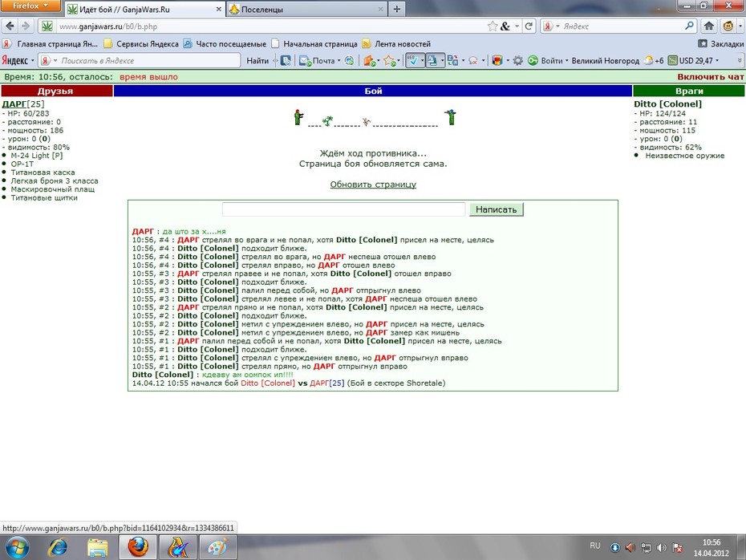Click the Неизвестное оружие enemy item
Image resolution: width=746 pixels, height=560 pixels.
click(684, 156)
